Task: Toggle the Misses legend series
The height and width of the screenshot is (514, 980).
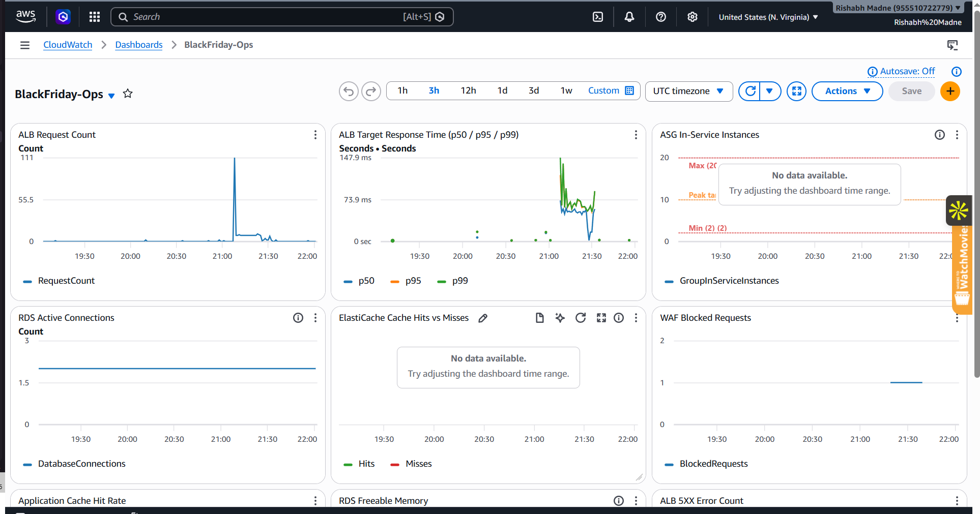Action: click(411, 464)
